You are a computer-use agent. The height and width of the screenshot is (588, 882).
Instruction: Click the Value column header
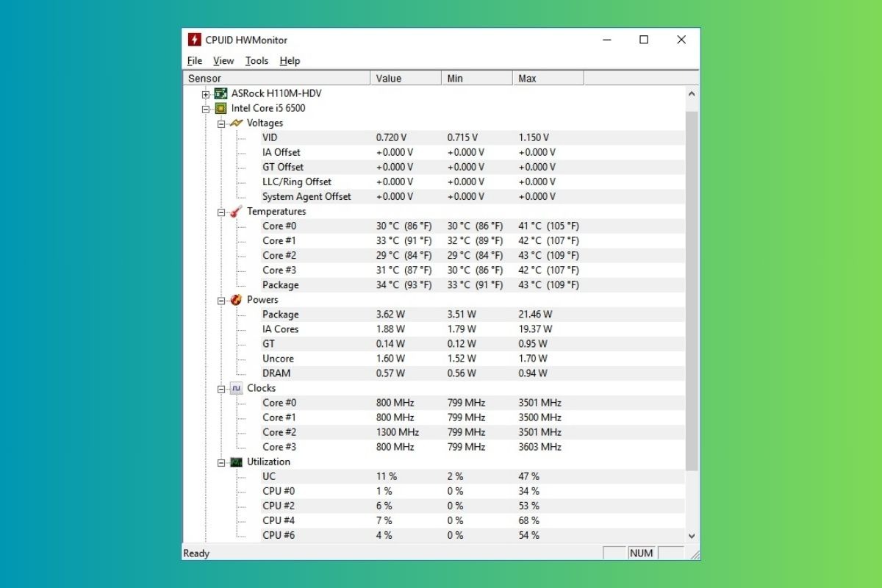[x=406, y=78]
